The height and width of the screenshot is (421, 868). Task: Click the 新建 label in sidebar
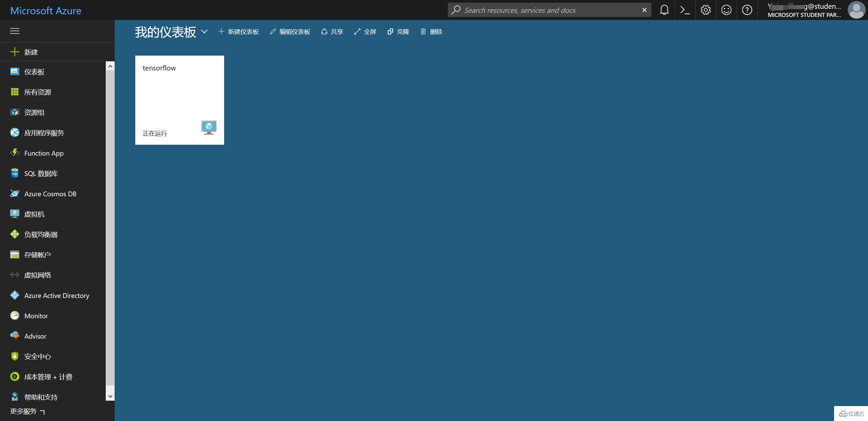pos(31,52)
